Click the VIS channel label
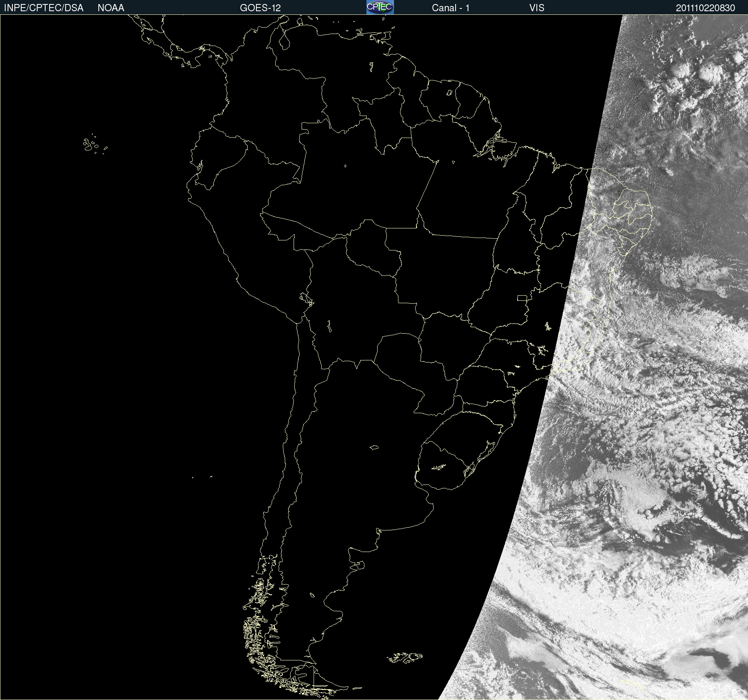The image size is (748, 700). click(536, 8)
